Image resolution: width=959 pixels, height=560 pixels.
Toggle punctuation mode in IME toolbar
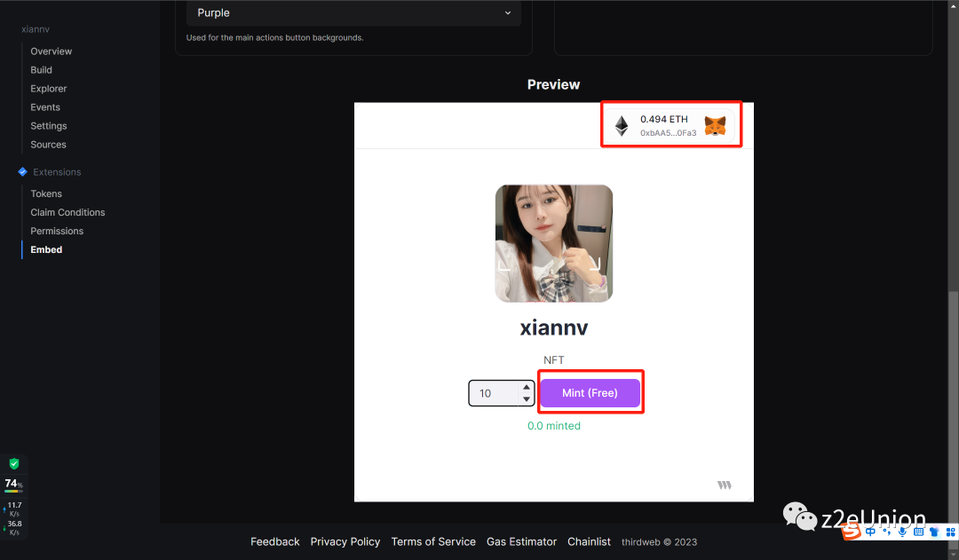click(x=886, y=532)
